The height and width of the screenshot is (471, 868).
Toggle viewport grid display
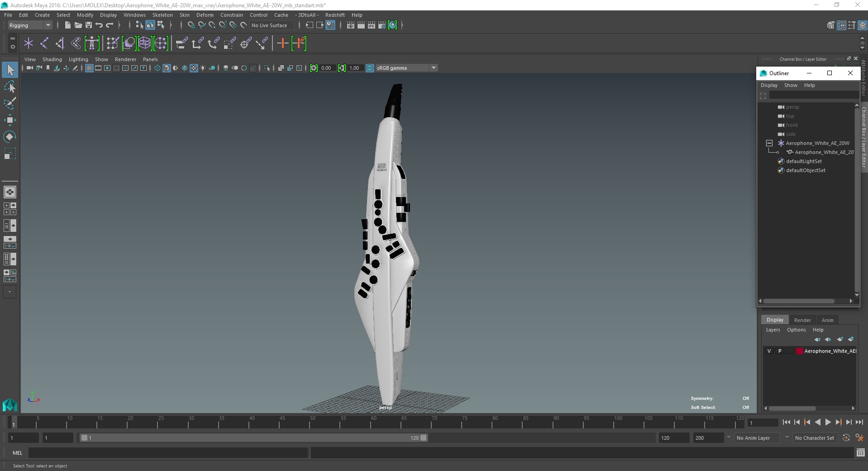click(89, 68)
